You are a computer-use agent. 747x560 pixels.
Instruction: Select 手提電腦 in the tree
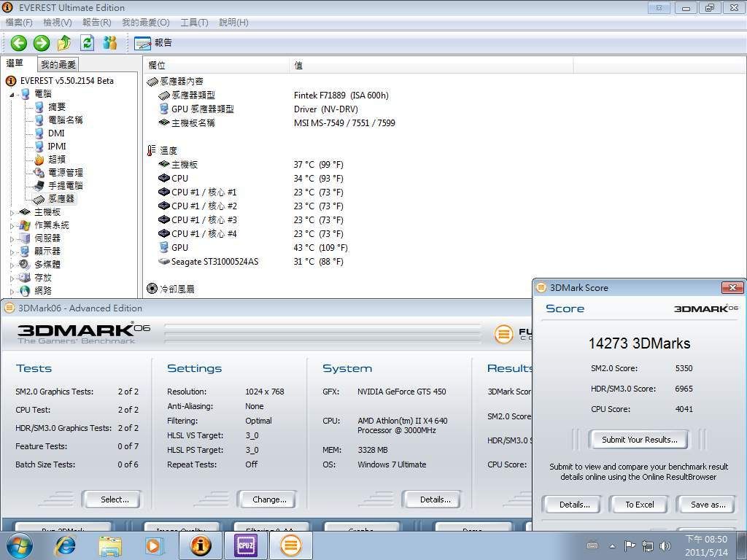(x=65, y=186)
